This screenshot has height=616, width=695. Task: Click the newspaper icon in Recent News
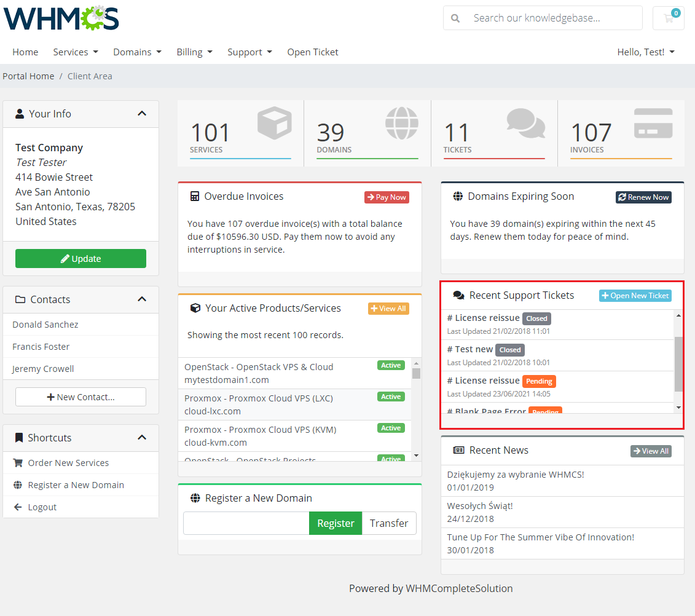tap(459, 450)
